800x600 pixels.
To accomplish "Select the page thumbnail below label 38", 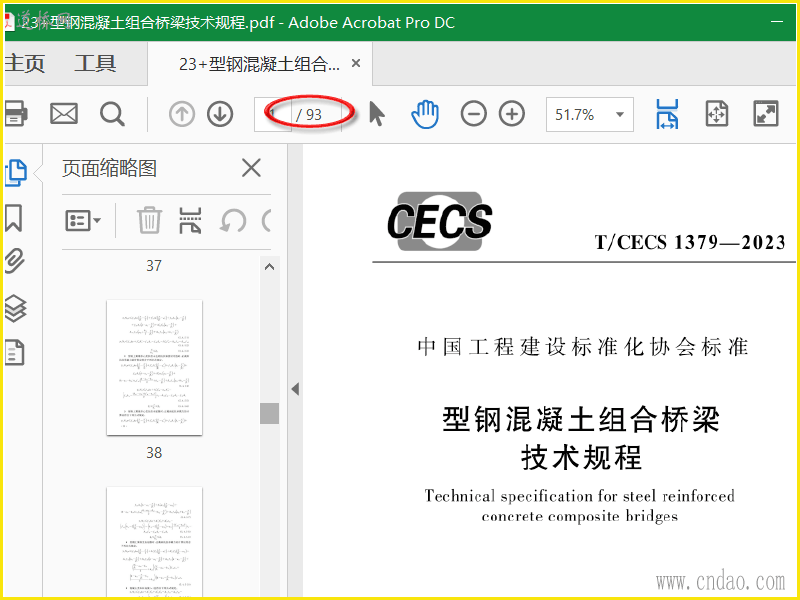I will pos(154,542).
